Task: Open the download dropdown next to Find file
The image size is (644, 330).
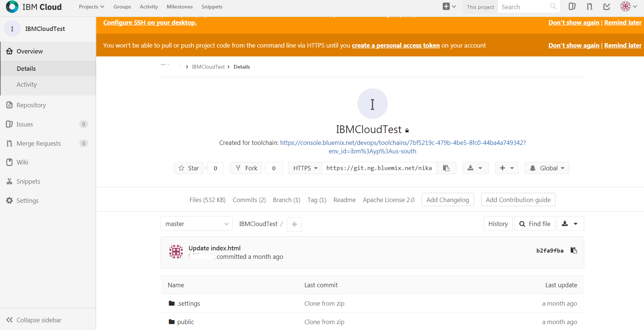Action: click(570, 223)
